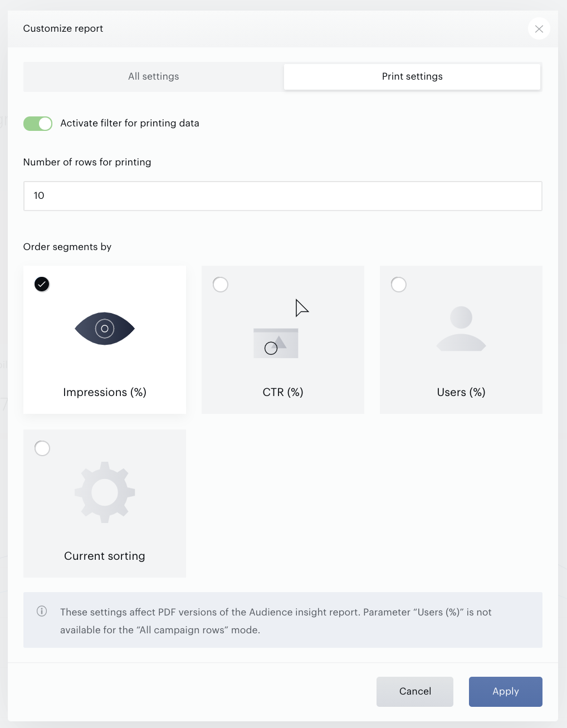
Task: Click the Users person silhouette icon
Action: [x=461, y=329]
